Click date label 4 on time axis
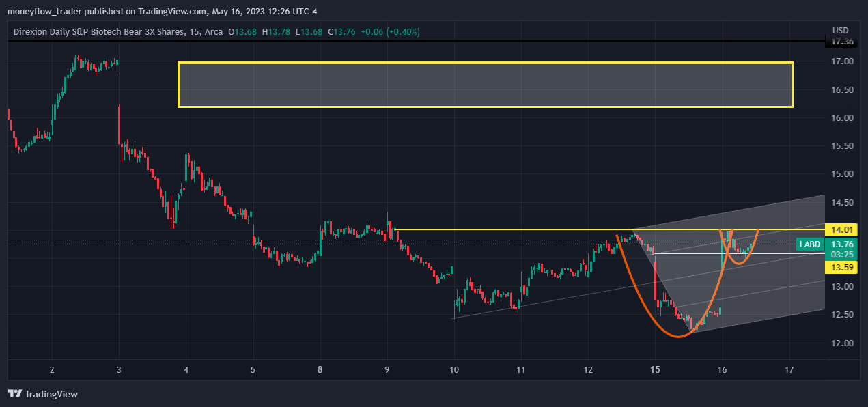868x407 pixels. pyautogui.click(x=186, y=369)
